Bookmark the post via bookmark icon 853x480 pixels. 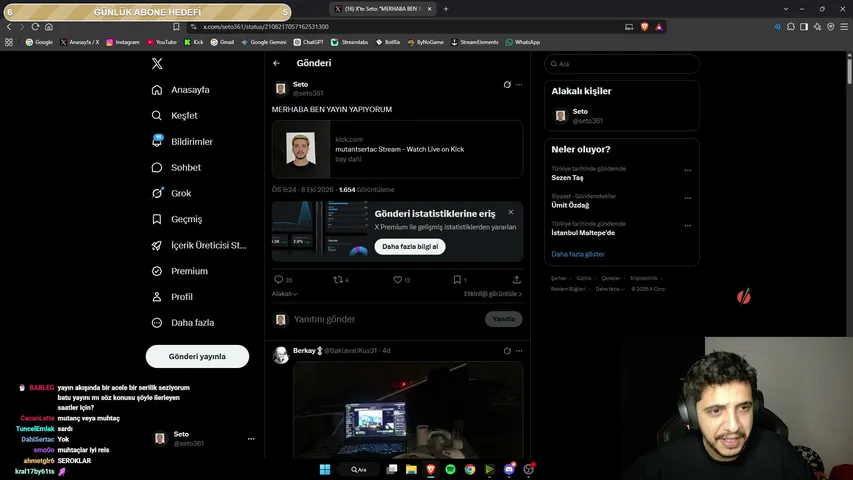tap(457, 279)
